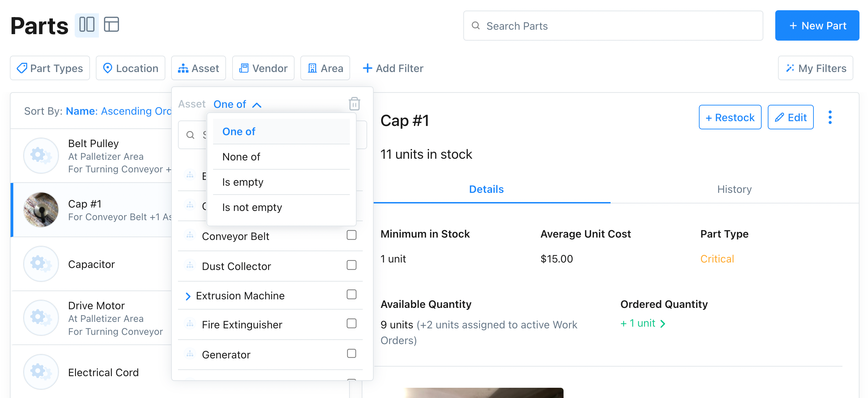The width and height of the screenshot is (868, 398).
Task: Check the Generator checkbox
Action: click(351, 354)
